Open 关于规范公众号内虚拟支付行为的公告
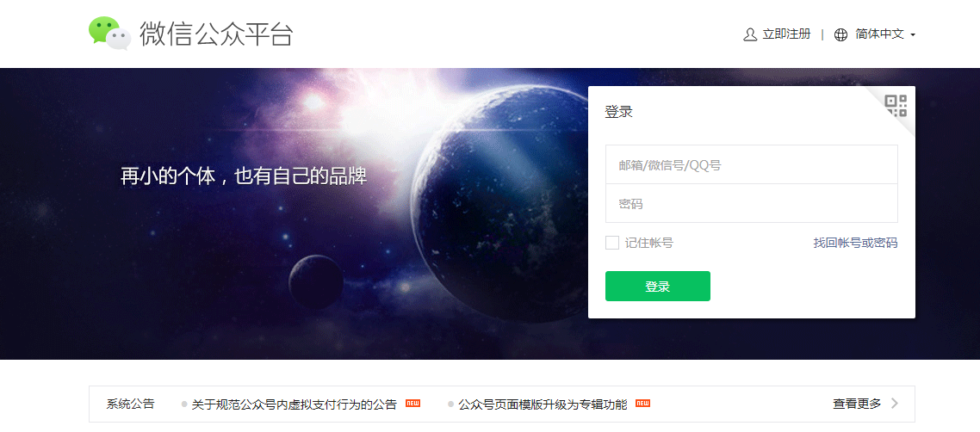Screen dimensions: 980x432 295,404
